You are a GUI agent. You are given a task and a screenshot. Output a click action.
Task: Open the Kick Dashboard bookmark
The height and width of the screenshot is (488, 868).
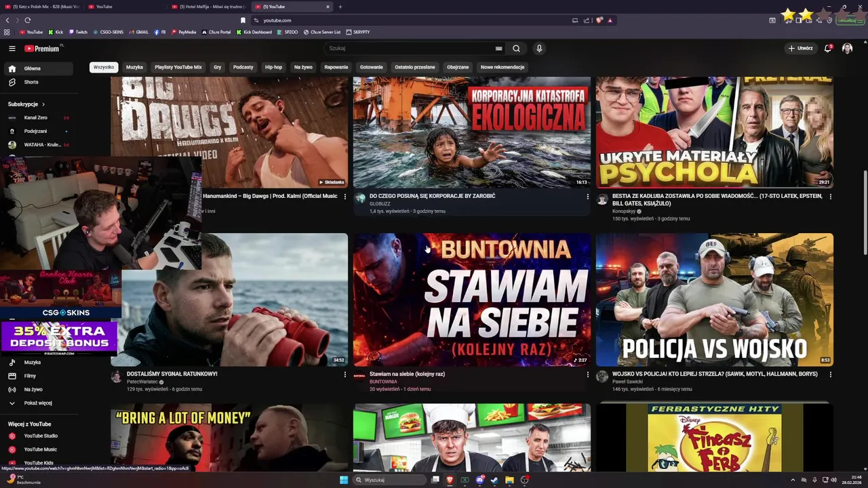pos(254,32)
